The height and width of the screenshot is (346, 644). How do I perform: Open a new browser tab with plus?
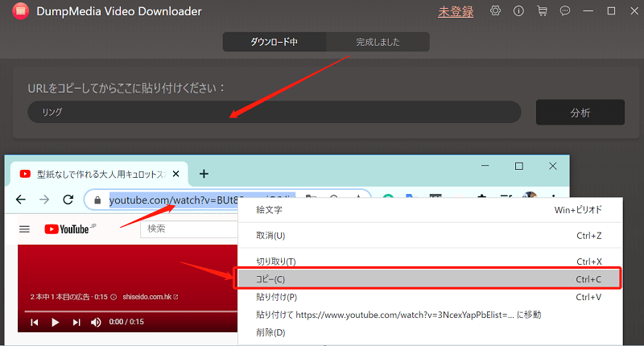click(x=204, y=174)
